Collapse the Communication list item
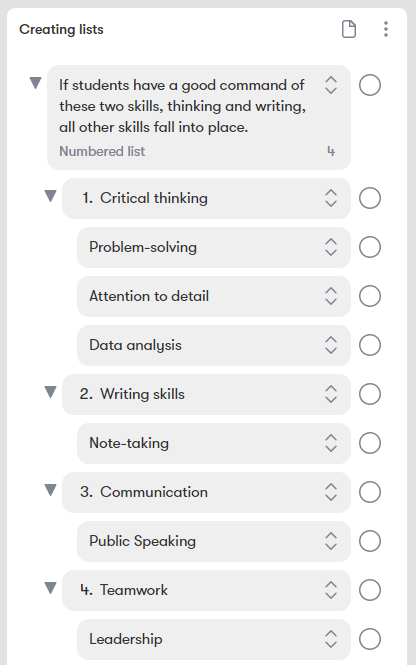 pyautogui.click(x=50, y=490)
